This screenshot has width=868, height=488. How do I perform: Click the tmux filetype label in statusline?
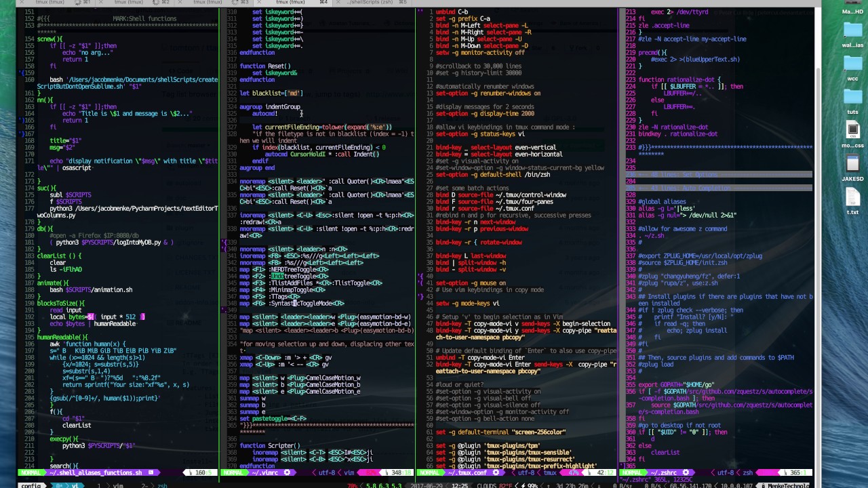pyautogui.click(x=549, y=472)
